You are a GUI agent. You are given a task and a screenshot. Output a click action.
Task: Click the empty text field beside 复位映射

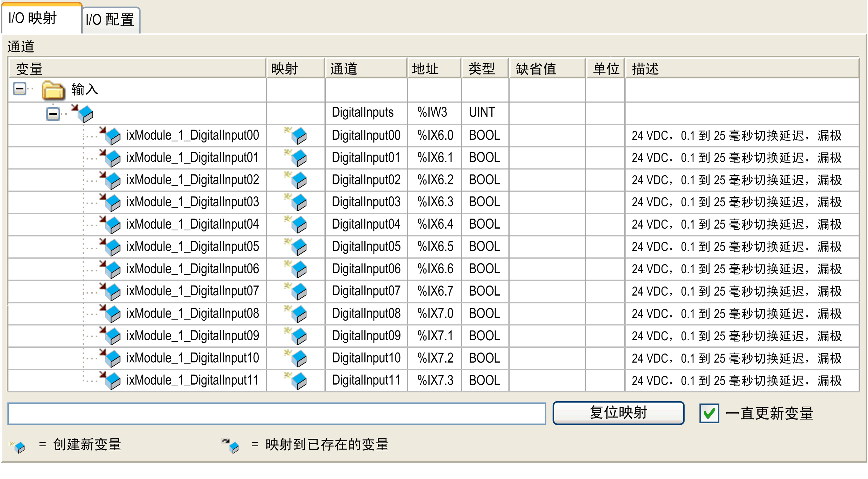point(276,413)
